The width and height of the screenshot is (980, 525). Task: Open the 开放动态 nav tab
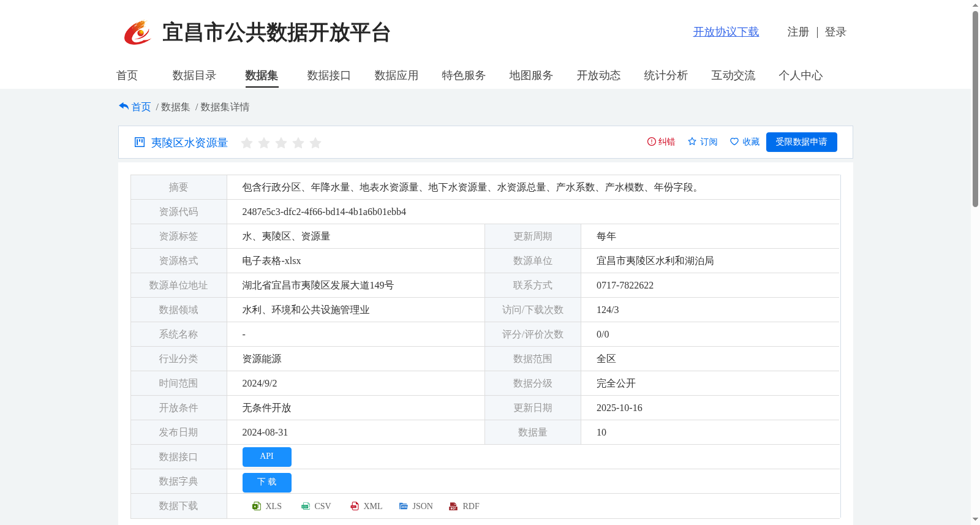(598, 75)
